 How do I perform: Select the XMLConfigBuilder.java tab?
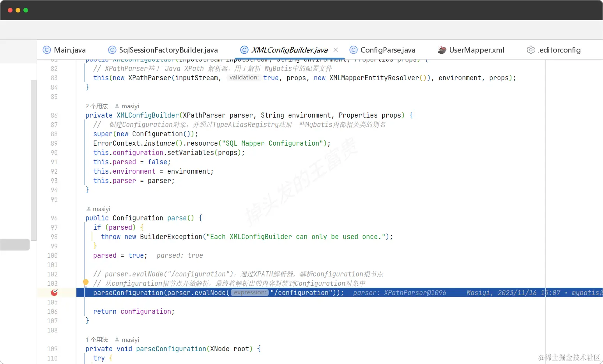(289, 50)
